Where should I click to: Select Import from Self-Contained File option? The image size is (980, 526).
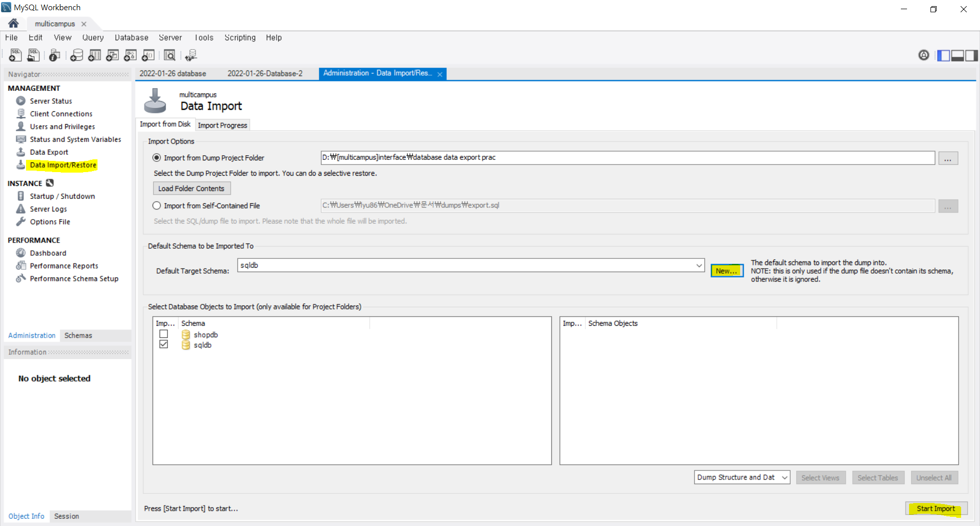pyautogui.click(x=157, y=205)
